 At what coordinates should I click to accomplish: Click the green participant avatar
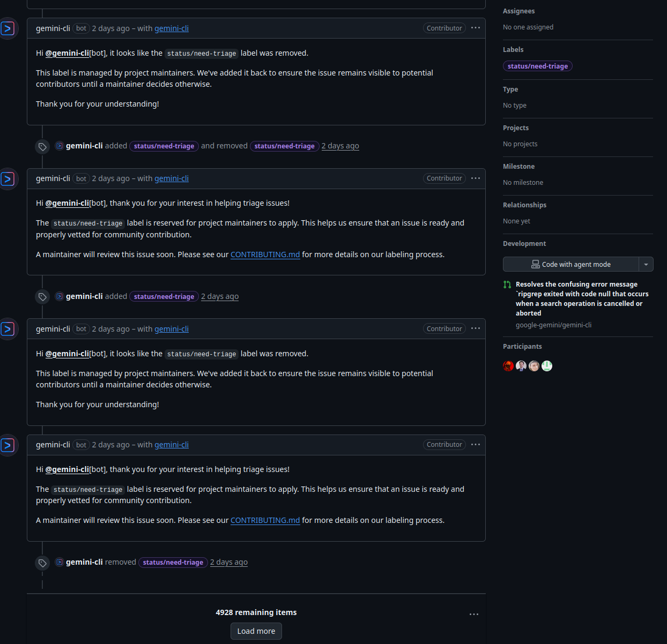(547, 366)
